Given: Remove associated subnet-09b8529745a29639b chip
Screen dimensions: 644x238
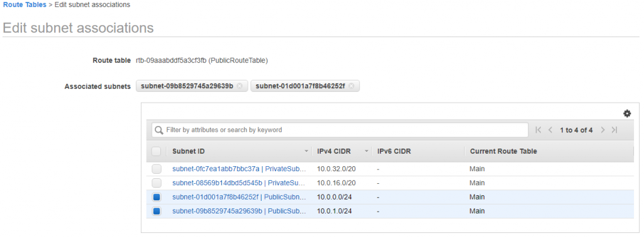Looking at the screenshot, I should [240, 86].
